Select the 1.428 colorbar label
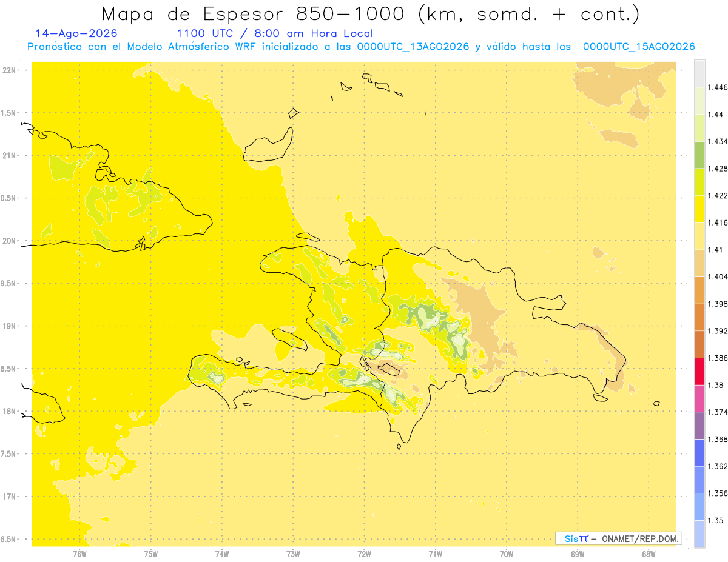The height and width of the screenshot is (562, 728). pyautogui.click(x=719, y=169)
